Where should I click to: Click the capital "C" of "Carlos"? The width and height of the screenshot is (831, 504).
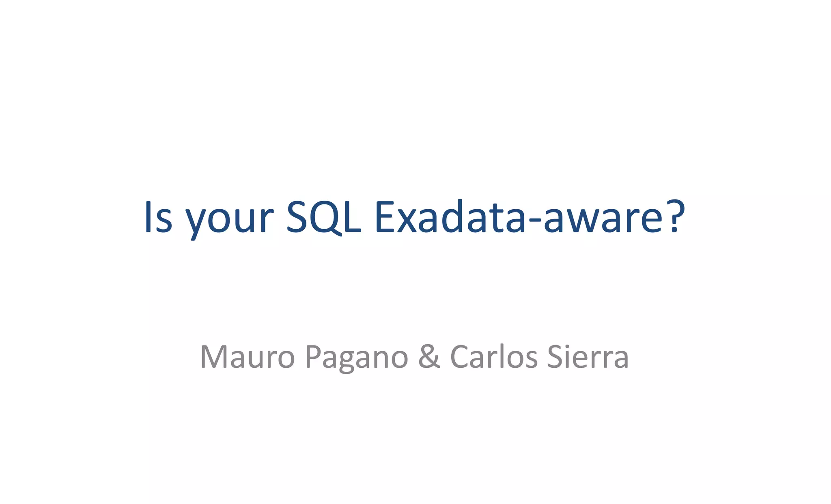(x=460, y=356)
